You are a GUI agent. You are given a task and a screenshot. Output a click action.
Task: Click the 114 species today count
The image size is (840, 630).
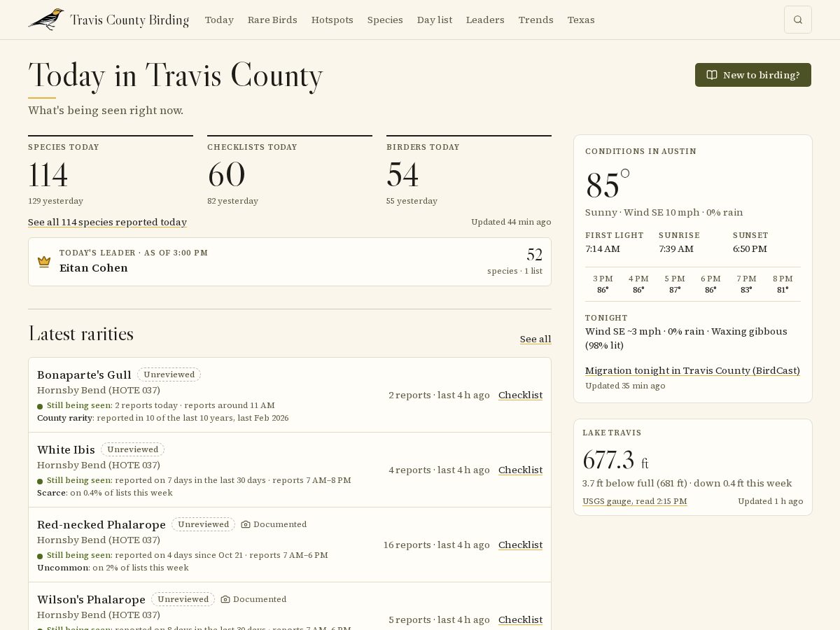[x=48, y=175]
